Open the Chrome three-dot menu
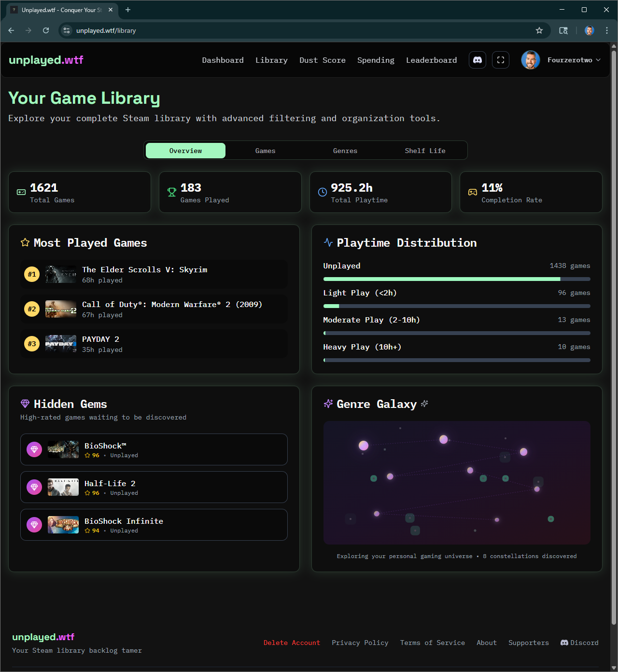Screen dimensions: 618x672 [x=607, y=30]
